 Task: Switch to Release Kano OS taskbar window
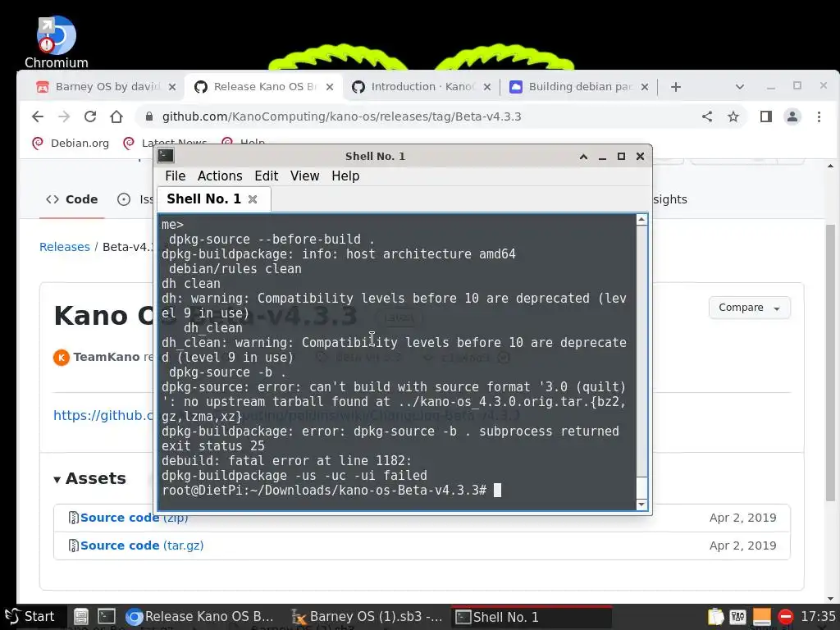(202, 617)
